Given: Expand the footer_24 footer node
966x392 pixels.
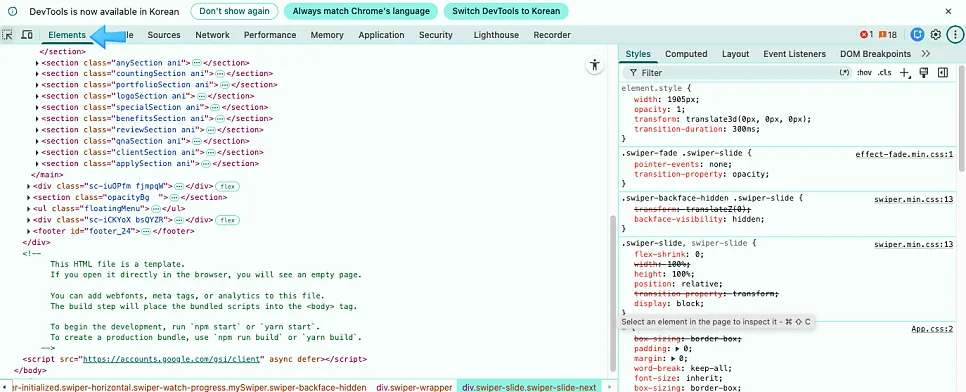Looking at the screenshot, I should pyautogui.click(x=29, y=231).
